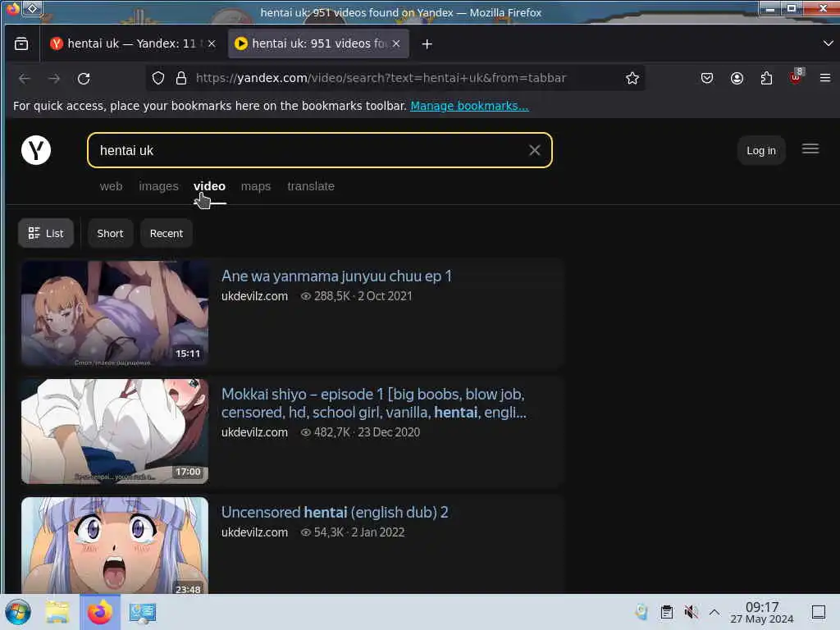Screen dimensions: 840x630
Task: Clear the Yandex search query
Action: click(535, 151)
